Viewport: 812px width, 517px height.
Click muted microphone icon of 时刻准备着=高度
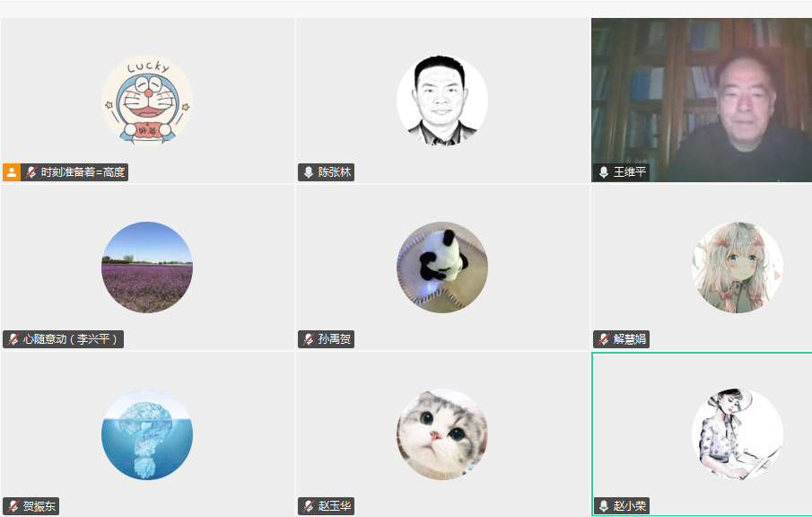click(31, 172)
